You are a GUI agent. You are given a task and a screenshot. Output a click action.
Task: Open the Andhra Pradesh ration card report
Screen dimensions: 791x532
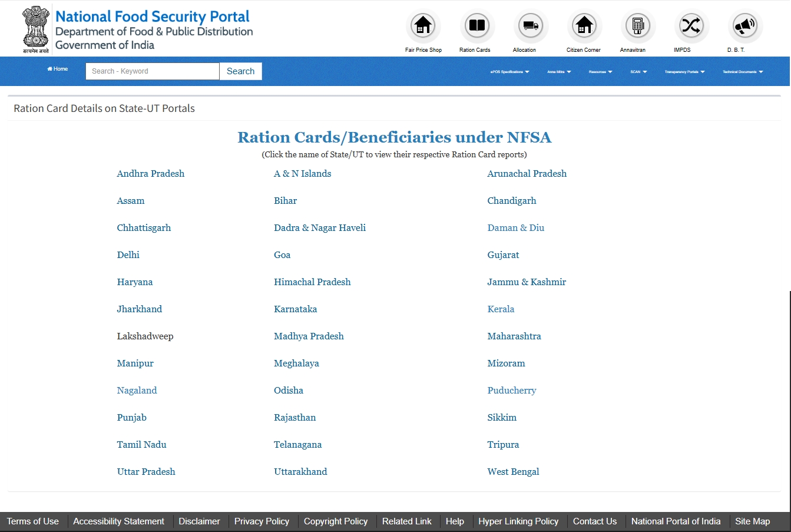(x=151, y=174)
